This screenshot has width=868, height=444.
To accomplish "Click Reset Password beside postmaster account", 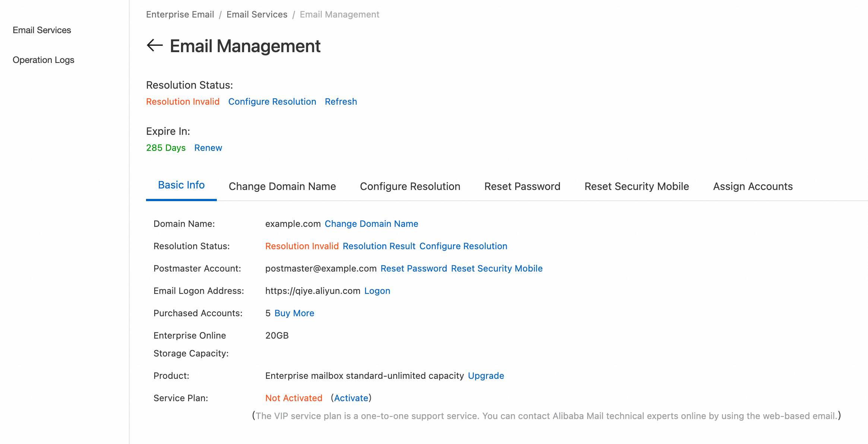I will click(414, 269).
